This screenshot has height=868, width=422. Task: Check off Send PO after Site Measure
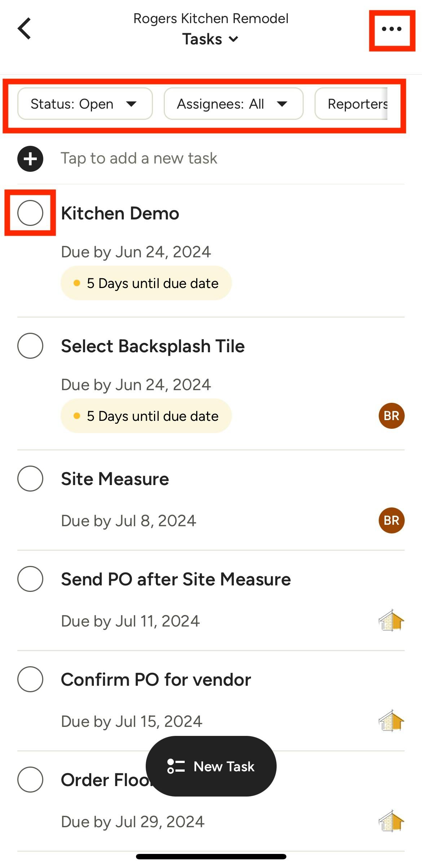30,579
